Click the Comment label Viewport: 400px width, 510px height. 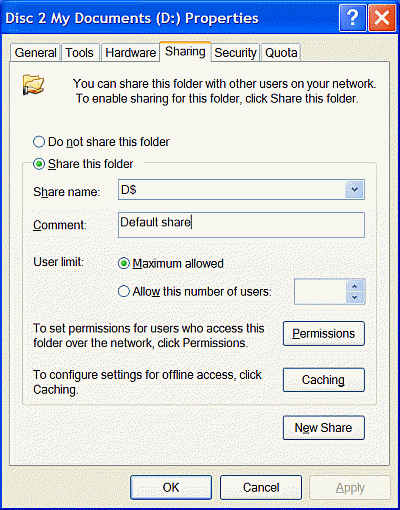click(x=60, y=225)
